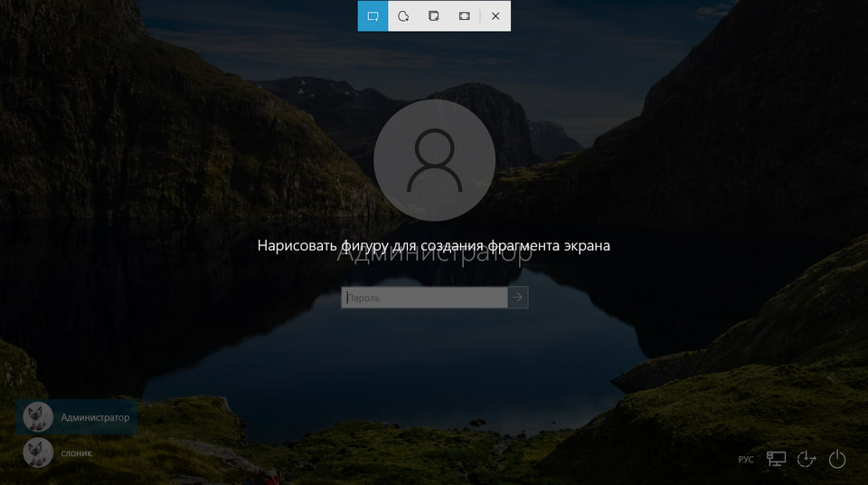Open the network connection icon
This screenshot has width=868, height=485.
(x=776, y=460)
